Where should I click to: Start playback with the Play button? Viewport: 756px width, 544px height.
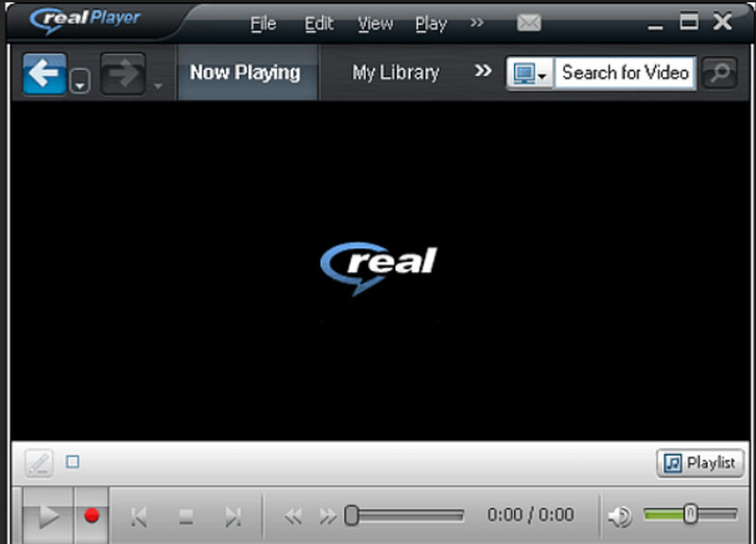pos(48,516)
